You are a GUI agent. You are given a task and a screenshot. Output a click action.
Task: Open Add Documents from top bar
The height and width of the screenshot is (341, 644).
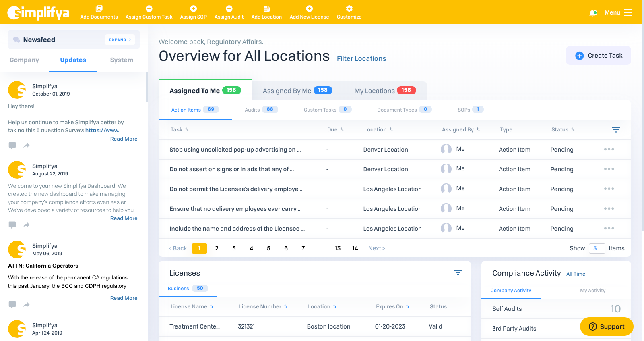pos(99,12)
